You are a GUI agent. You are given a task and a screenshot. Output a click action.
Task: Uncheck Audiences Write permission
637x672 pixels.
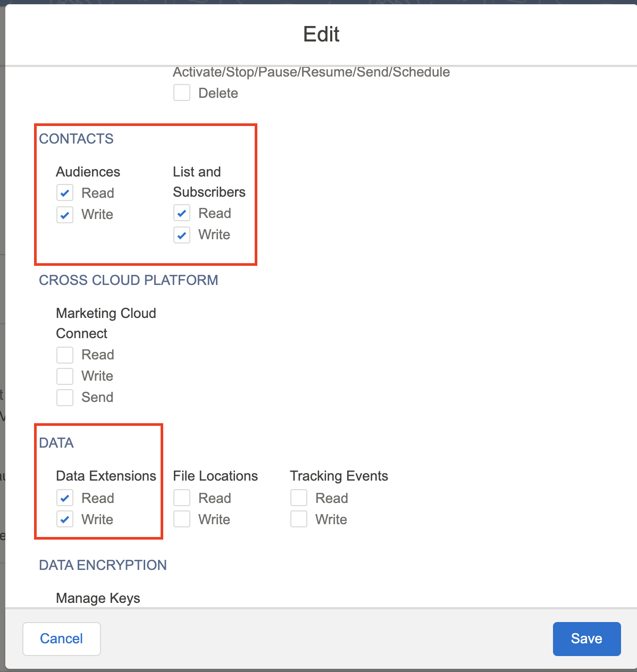click(65, 215)
